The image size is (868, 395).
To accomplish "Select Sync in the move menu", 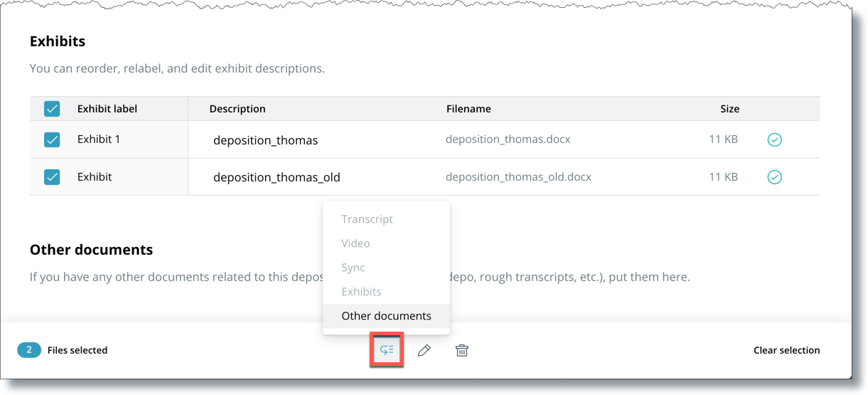I will 353,268.
